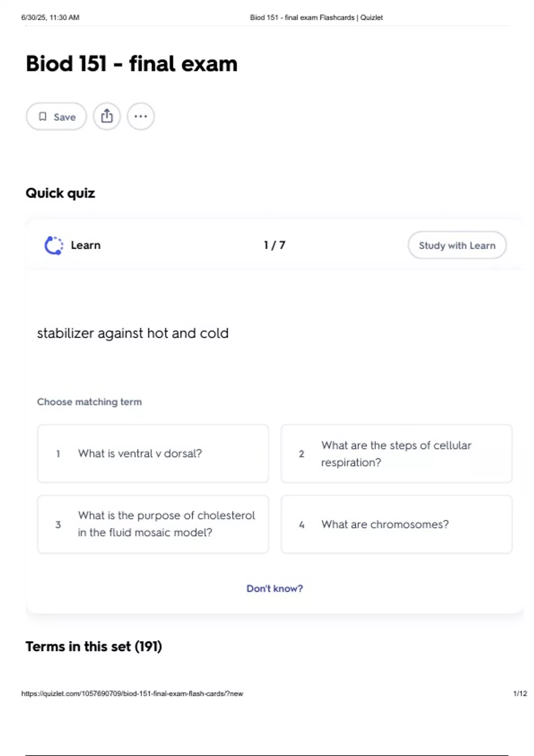This screenshot has width=534, height=756.
Task: Select answer 'What is ventral v dorsal?'
Action: point(153,454)
